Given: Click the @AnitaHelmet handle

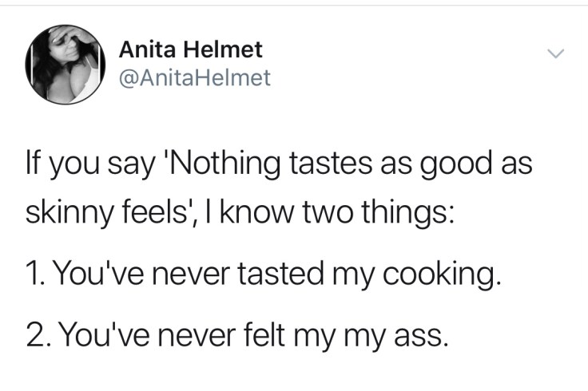Looking at the screenshot, I should pyautogui.click(x=195, y=77).
